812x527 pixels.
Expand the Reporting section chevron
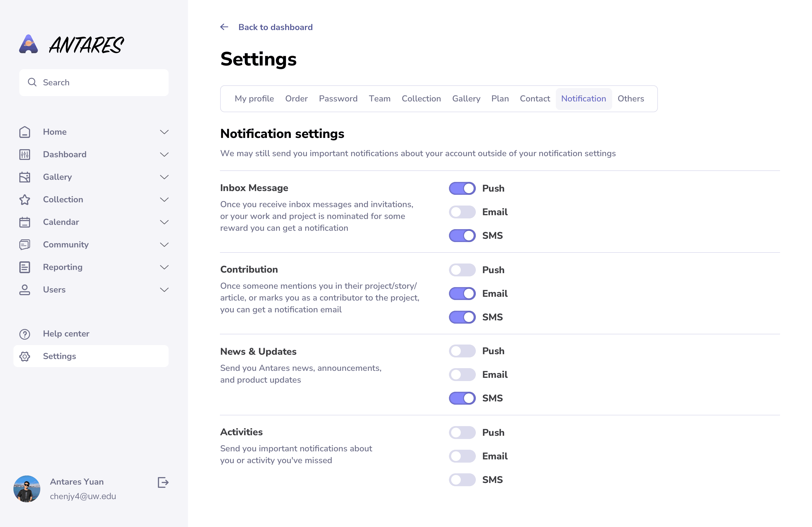tap(164, 267)
